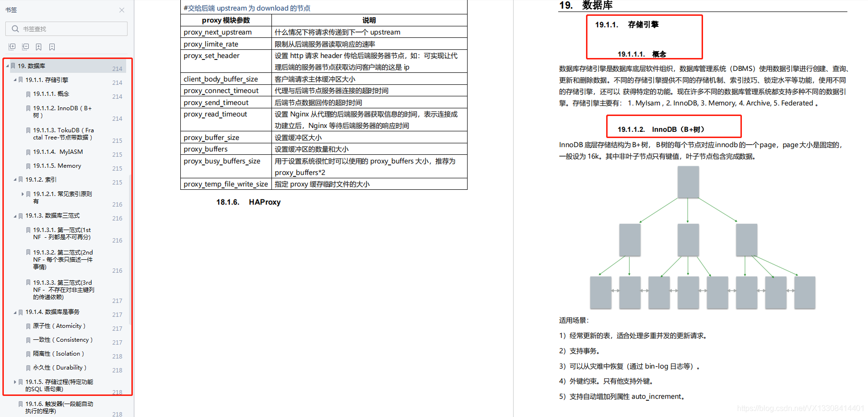Collapse the 19.1.4. 数据库是事务 node

pos(15,312)
